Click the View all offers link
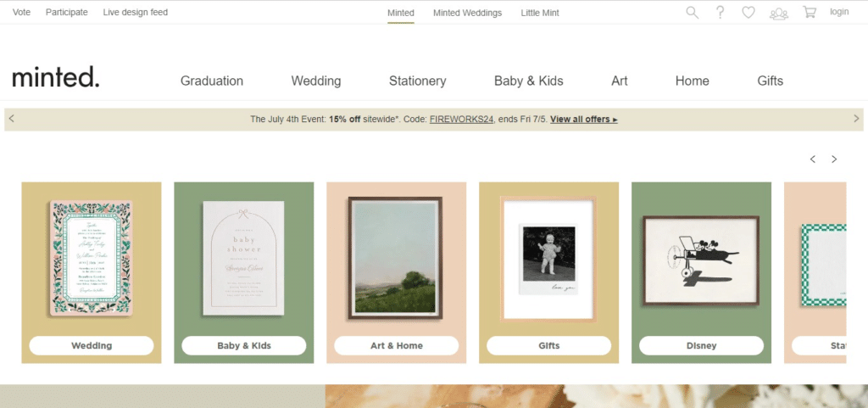 click(x=584, y=120)
